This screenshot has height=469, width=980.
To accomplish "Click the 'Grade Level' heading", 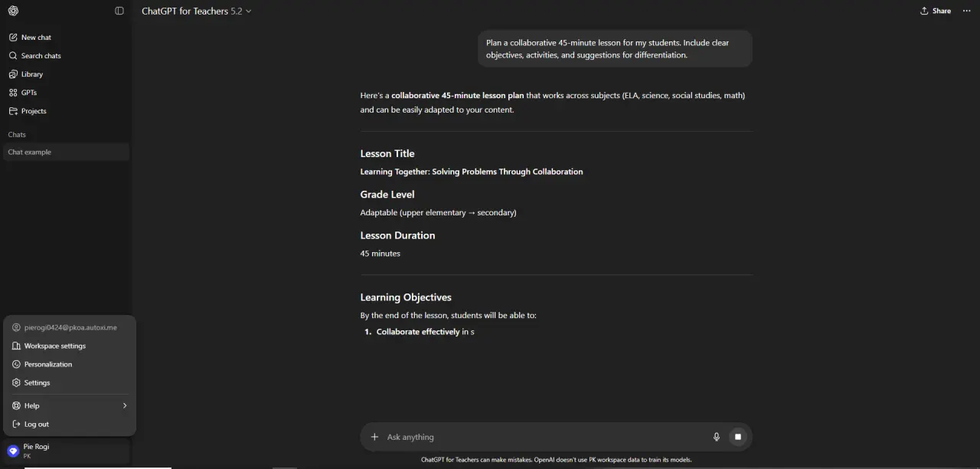I will (x=387, y=195).
